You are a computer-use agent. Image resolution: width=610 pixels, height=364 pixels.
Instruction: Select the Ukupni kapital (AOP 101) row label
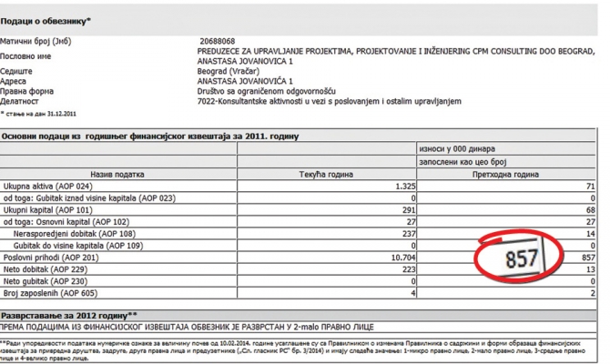coord(49,209)
